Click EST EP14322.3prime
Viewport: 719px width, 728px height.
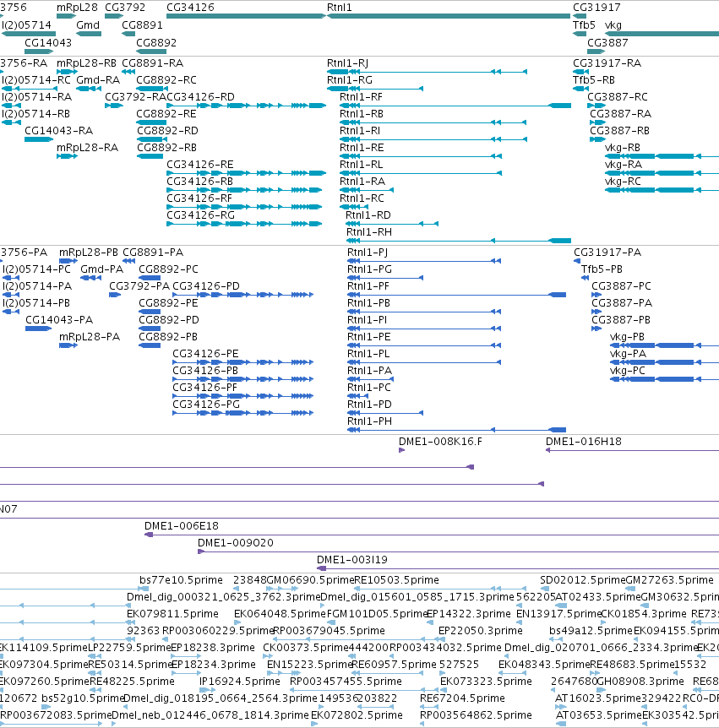coord(469,614)
